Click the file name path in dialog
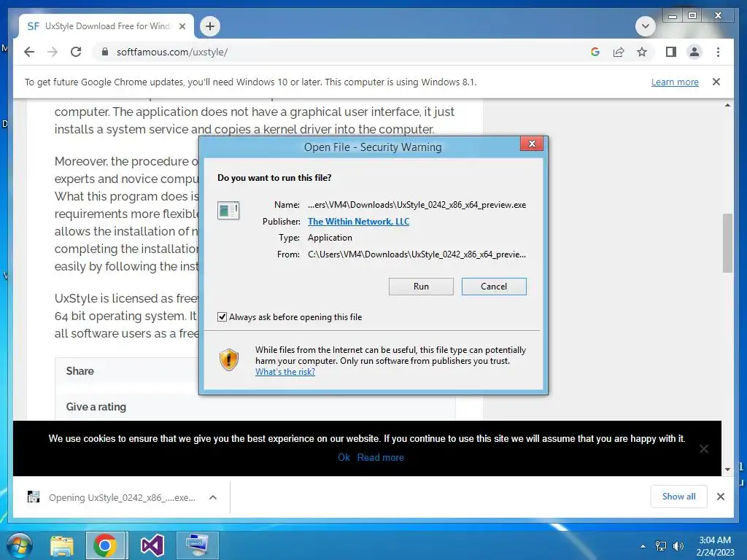Screen dimensions: 747x560 tap(417, 205)
